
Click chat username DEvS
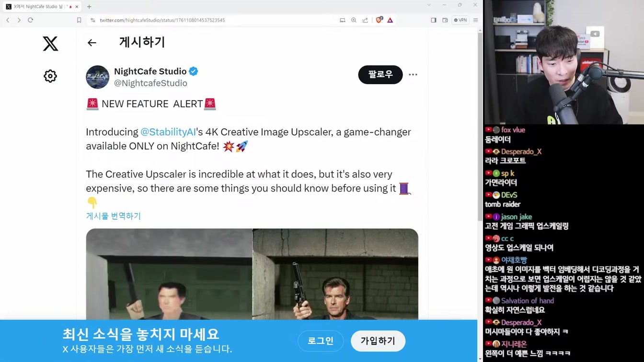(x=509, y=195)
